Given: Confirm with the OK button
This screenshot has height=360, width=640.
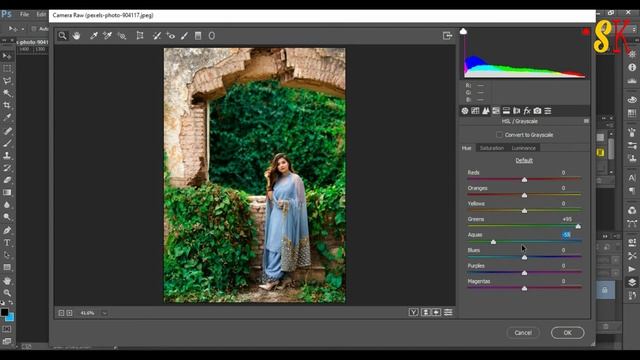Looking at the screenshot, I should click(x=567, y=333).
